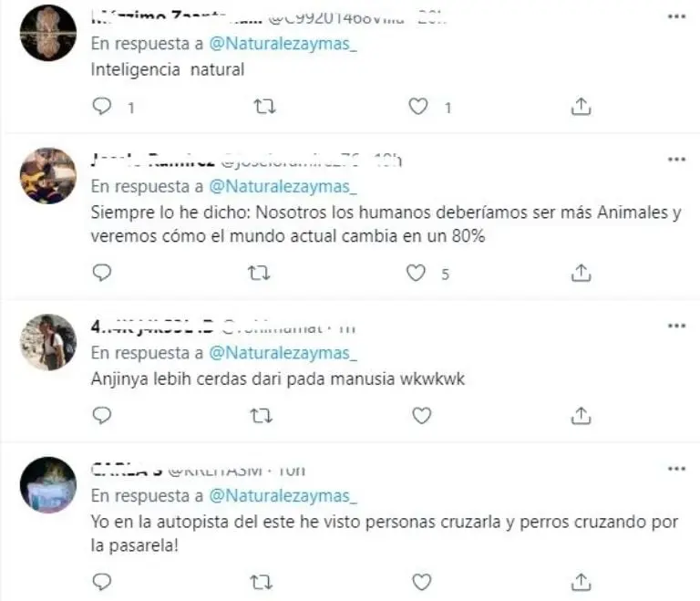700x601 pixels.
Task: Share the 'Inteligencia natural' tweet
Action: (581, 107)
